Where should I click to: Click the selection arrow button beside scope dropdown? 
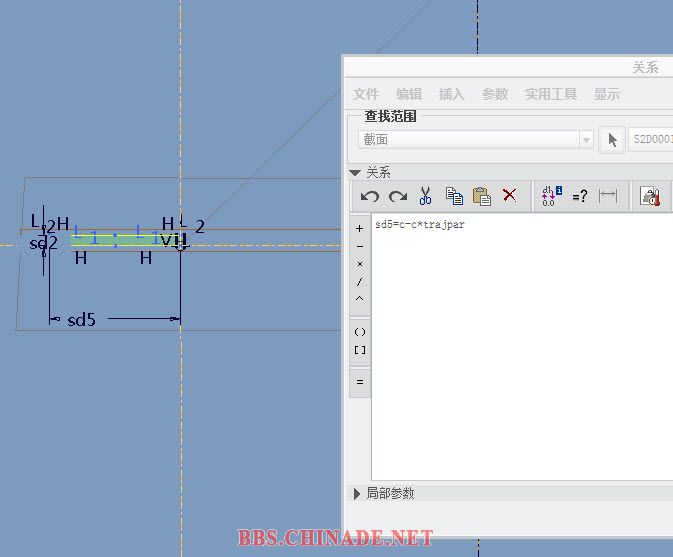coord(611,140)
